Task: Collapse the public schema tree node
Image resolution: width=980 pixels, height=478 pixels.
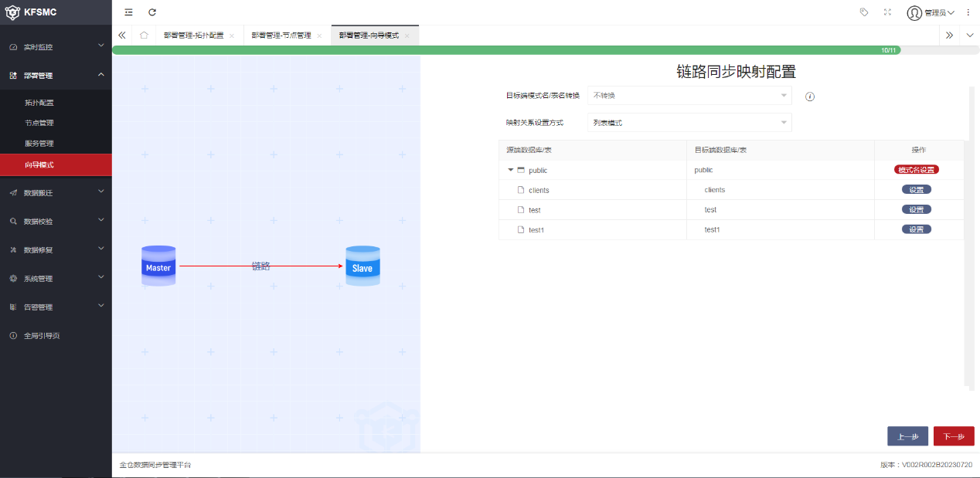Action: 511,170
